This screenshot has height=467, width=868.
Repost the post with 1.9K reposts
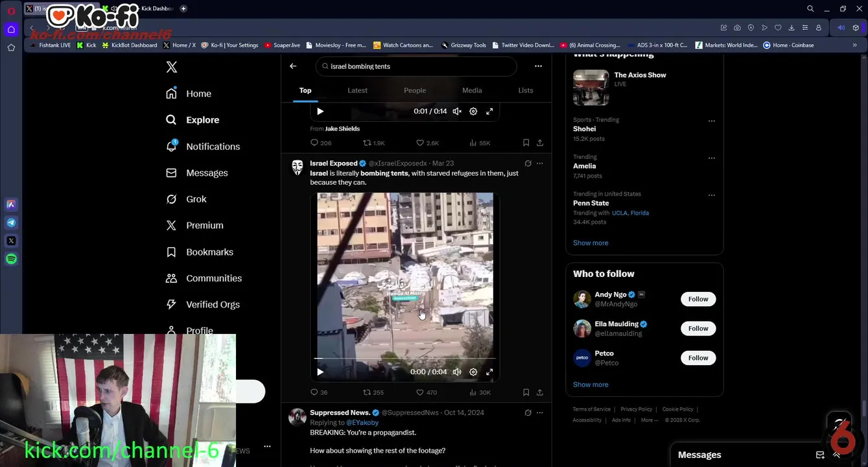pos(373,143)
